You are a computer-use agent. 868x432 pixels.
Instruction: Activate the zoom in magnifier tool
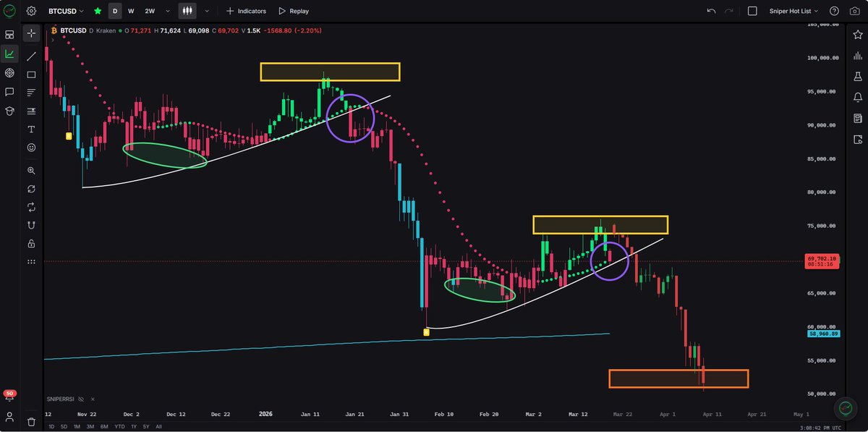tap(31, 171)
